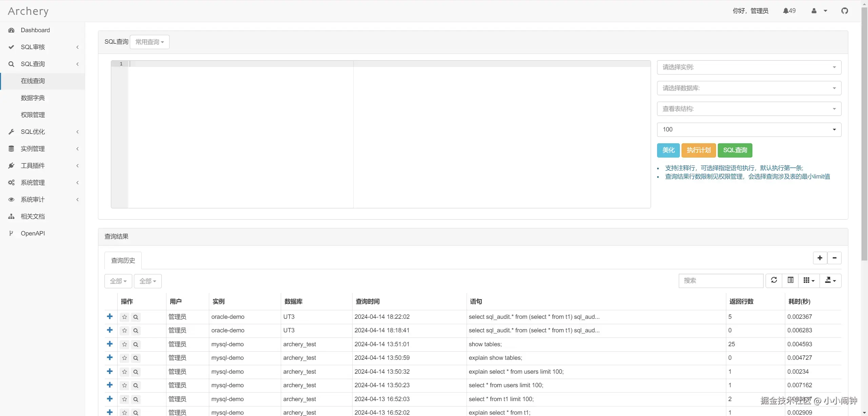Click the refresh icon in table toolbar
868x416 pixels.
point(774,280)
